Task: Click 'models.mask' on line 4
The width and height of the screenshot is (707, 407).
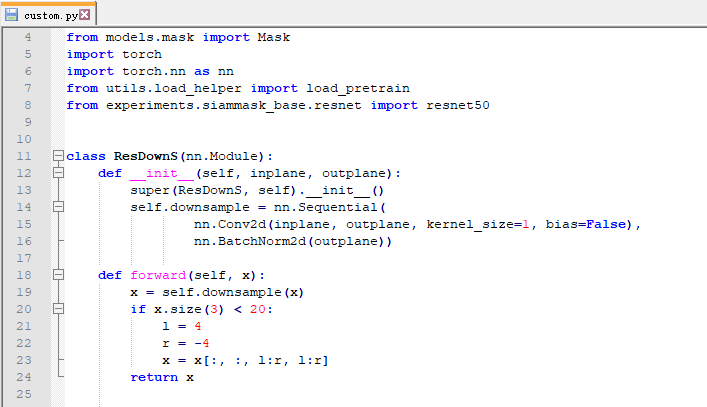Action: point(150,37)
